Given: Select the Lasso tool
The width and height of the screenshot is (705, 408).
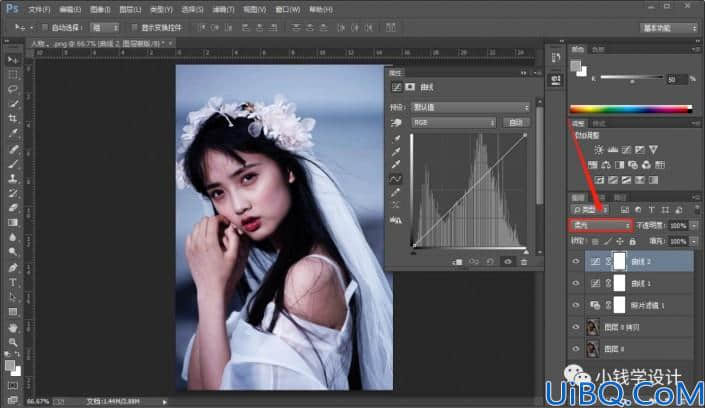Looking at the screenshot, I should tap(13, 89).
